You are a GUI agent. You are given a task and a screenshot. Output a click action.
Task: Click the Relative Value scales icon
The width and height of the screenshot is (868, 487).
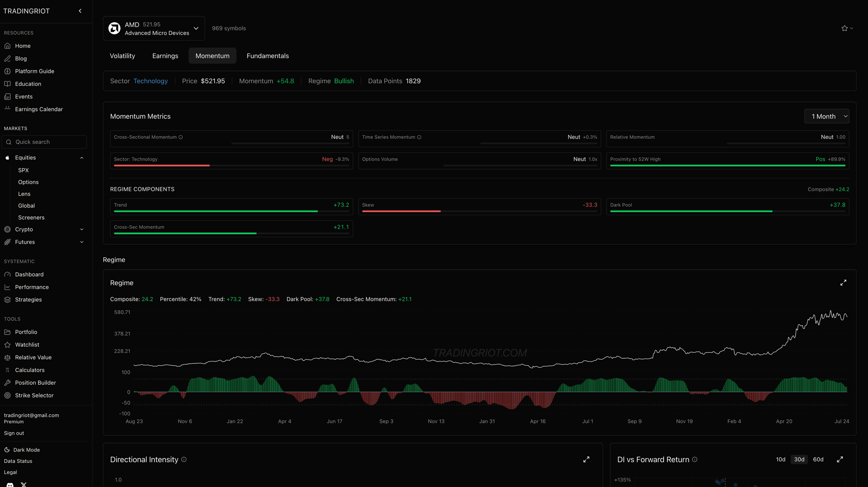(7, 357)
